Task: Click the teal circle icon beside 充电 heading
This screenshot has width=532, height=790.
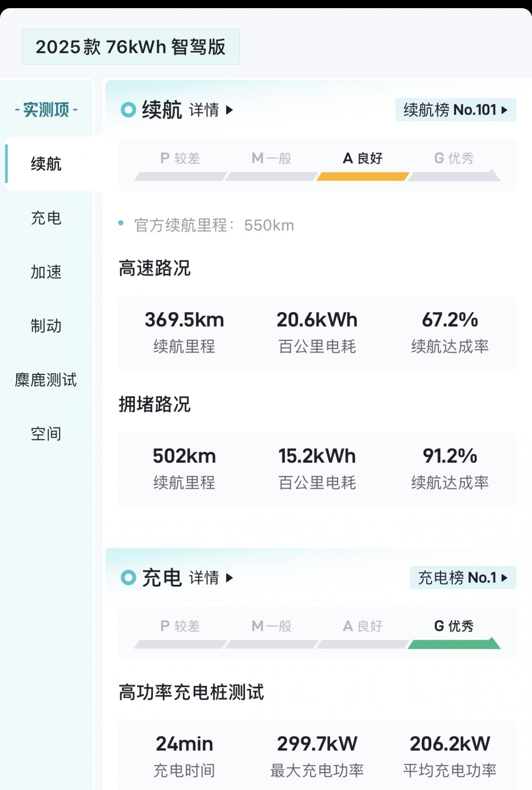Action: point(129,577)
